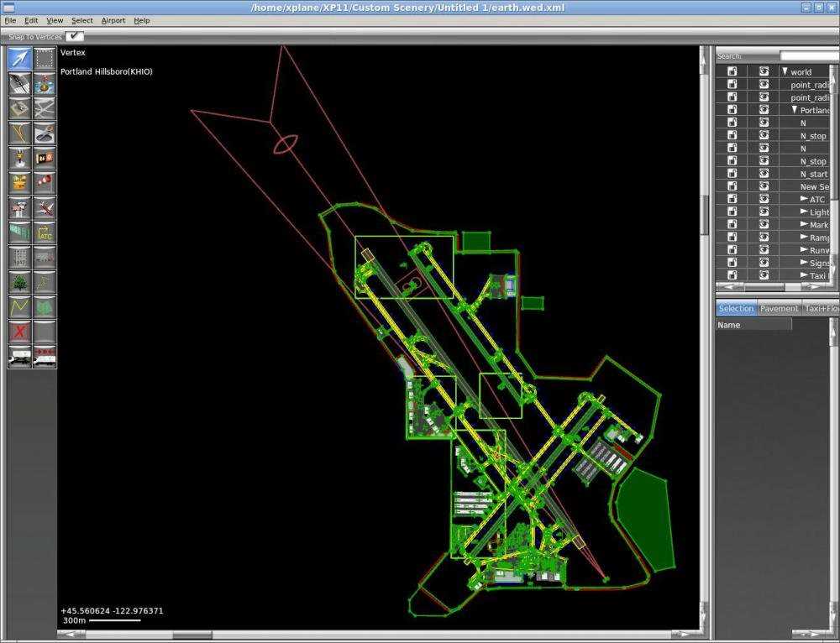Collapse the Portland airport node
Viewport: 840px width, 643px height.
click(795, 110)
